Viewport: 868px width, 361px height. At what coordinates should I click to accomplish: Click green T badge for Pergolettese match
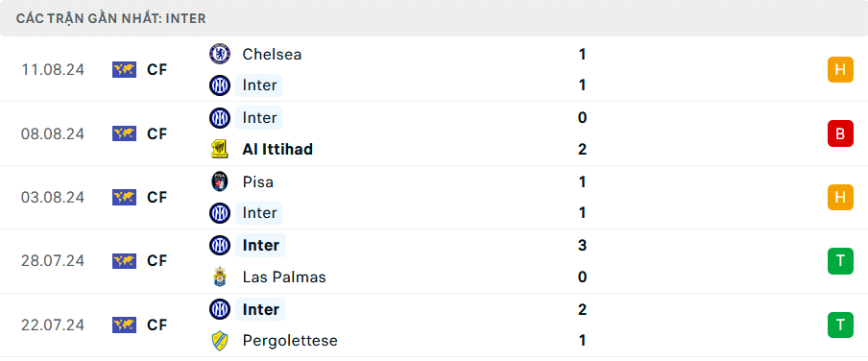tap(840, 325)
